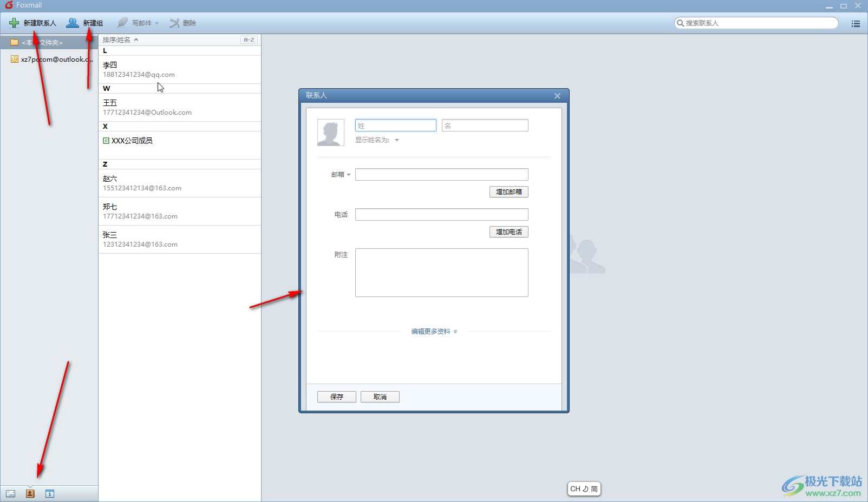868x502 pixels.
Task: Click the search magnifier icon
Action: pyautogui.click(x=680, y=23)
